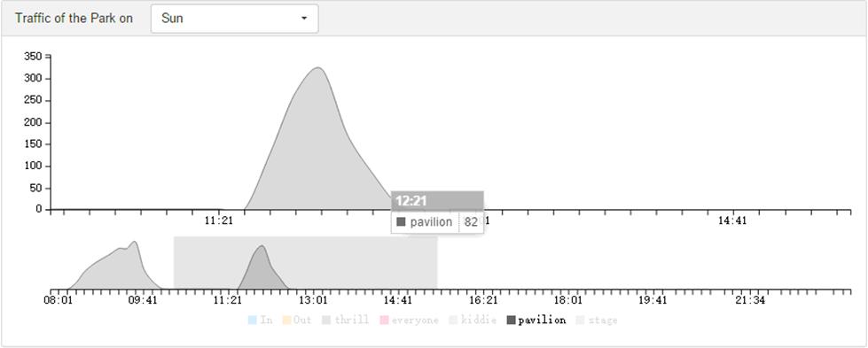The width and height of the screenshot is (868, 348).
Task: Click the everyone legend label
Action: click(x=415, y=320)
